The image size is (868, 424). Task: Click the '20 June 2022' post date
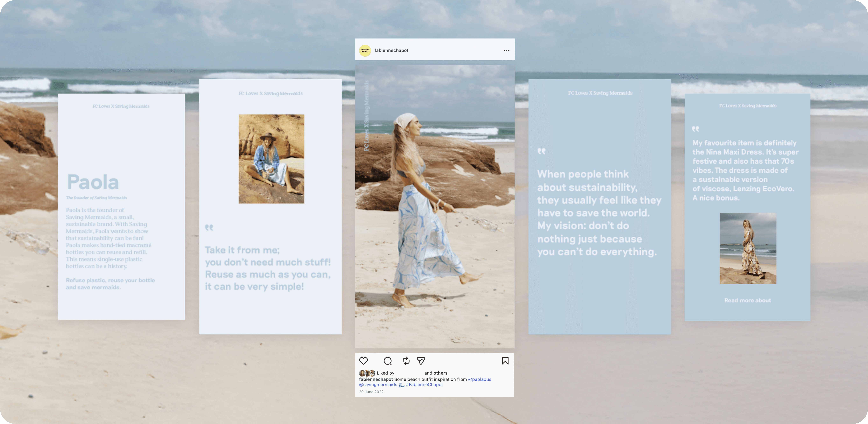(371, 392)
